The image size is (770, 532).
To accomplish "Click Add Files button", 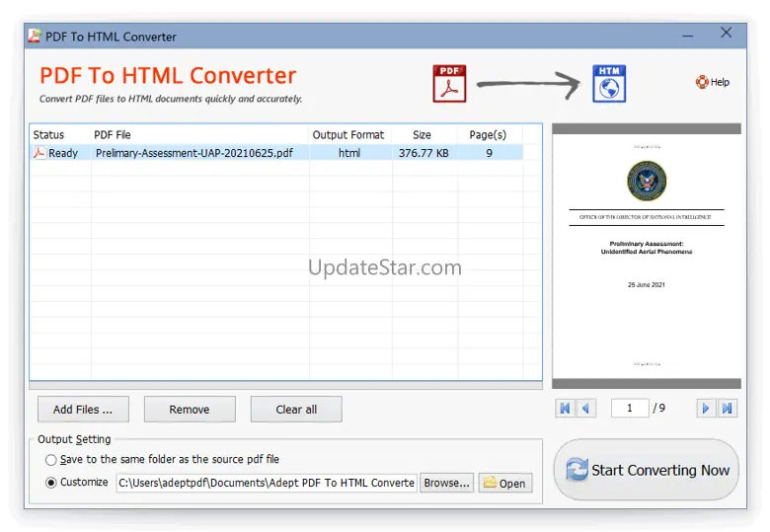I will coord(83,410).
